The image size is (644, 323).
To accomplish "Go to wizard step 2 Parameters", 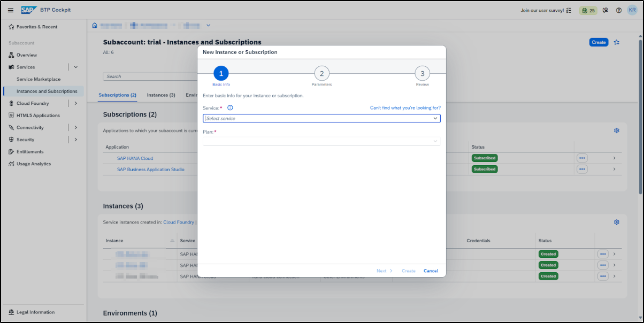I will coord(321,74).
